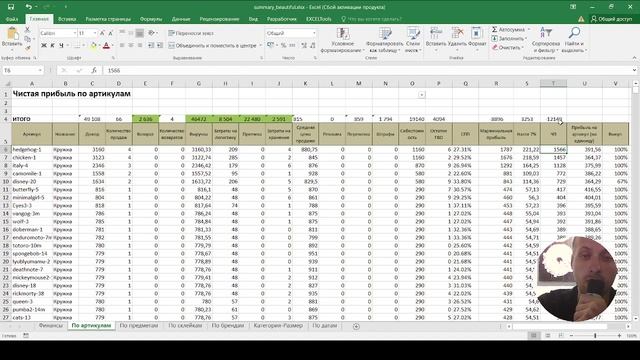Open the borders dropdown arrow

click(83, 45)
